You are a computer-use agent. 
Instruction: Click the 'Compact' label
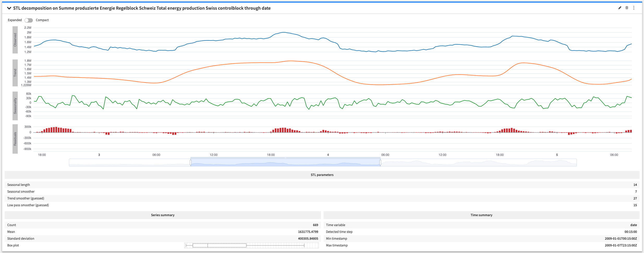42,20
